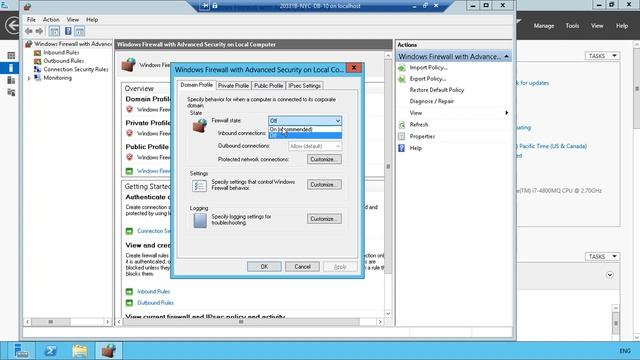Click Export Policy action
640x360 pixels.
[428, 79]
